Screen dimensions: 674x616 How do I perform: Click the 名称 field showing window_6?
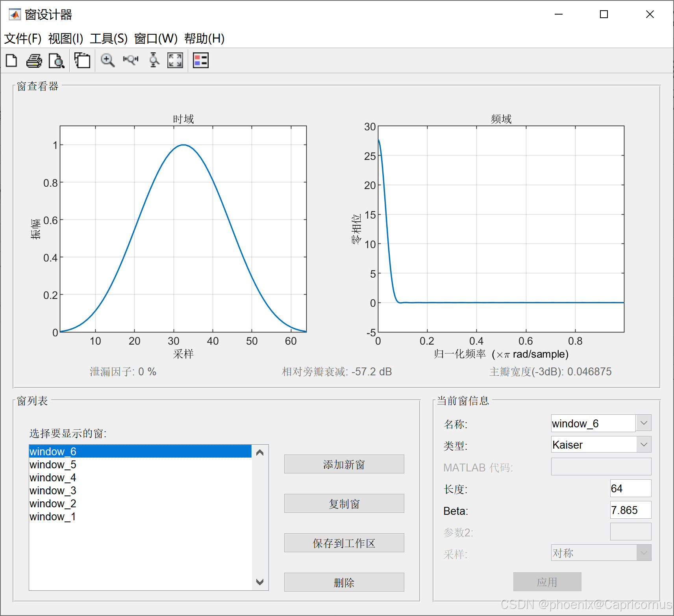pyautogui.click(x=593, y=423)
